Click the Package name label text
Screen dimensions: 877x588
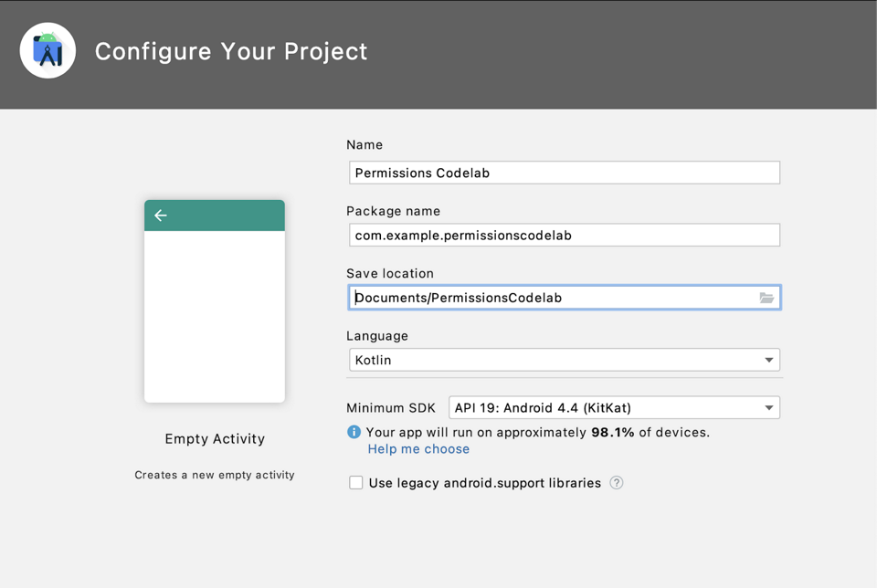[x=394, y=211]
